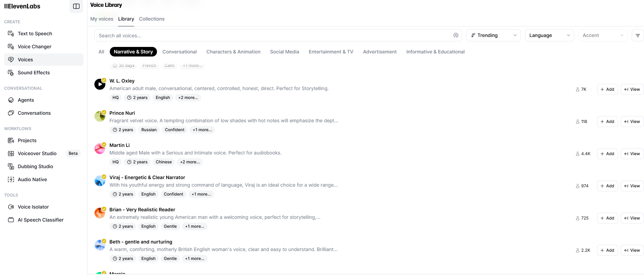Add Brian voice
644x275 pixels.
(607, 218)
